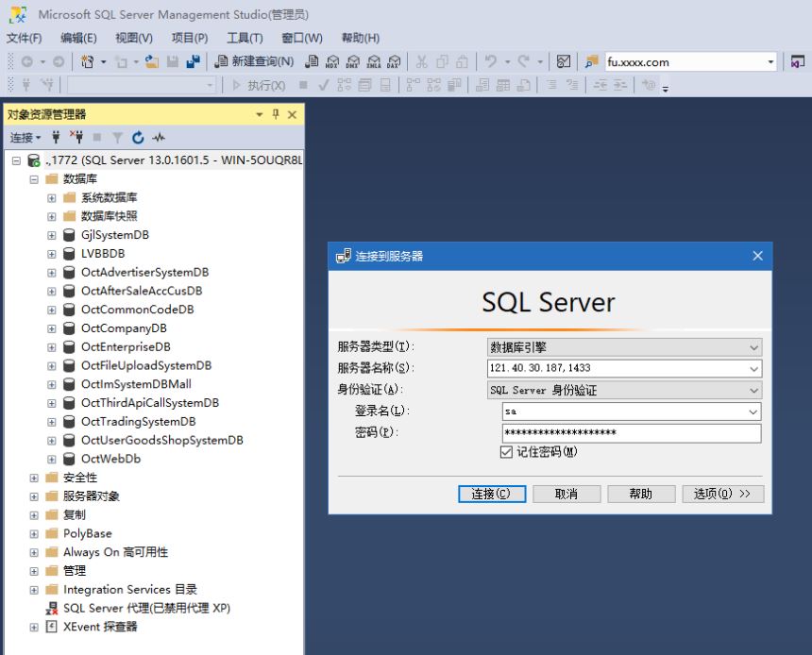The width and height of the screenshot is (812, 655).
Task: Click the 连接(C) button in dialog
Action: [x=491, y=494]
